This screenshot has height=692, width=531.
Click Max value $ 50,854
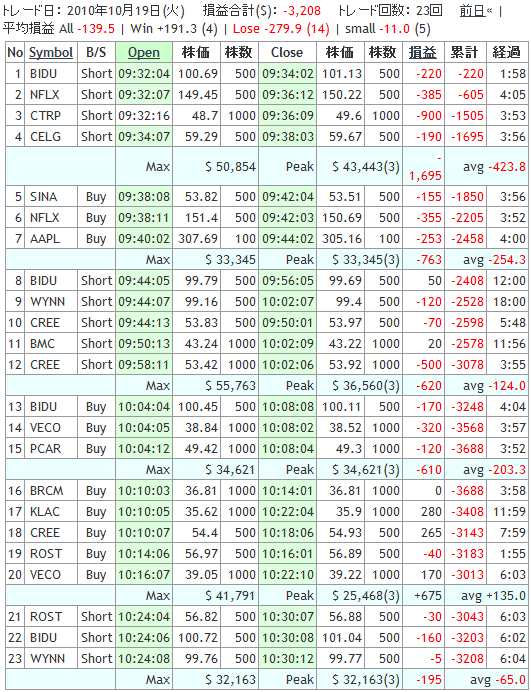230,167
